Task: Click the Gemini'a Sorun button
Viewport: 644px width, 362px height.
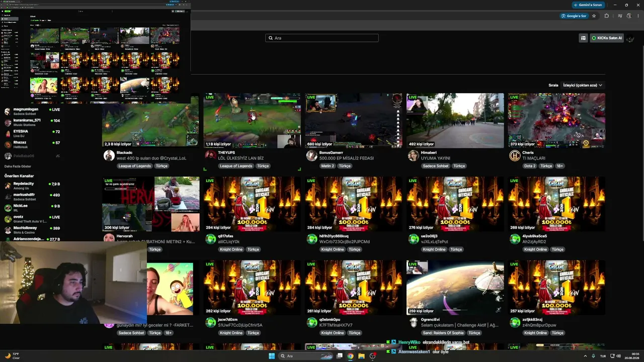Action: [588, 5]
